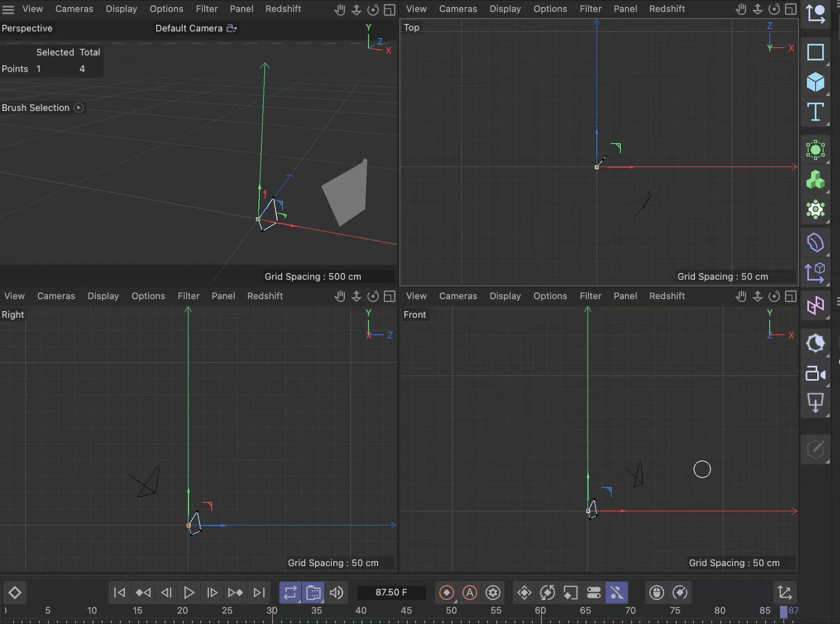
Task: Open the Filter menu in the Top viewport
Action: pyautogui.click(x=591, y=9)
